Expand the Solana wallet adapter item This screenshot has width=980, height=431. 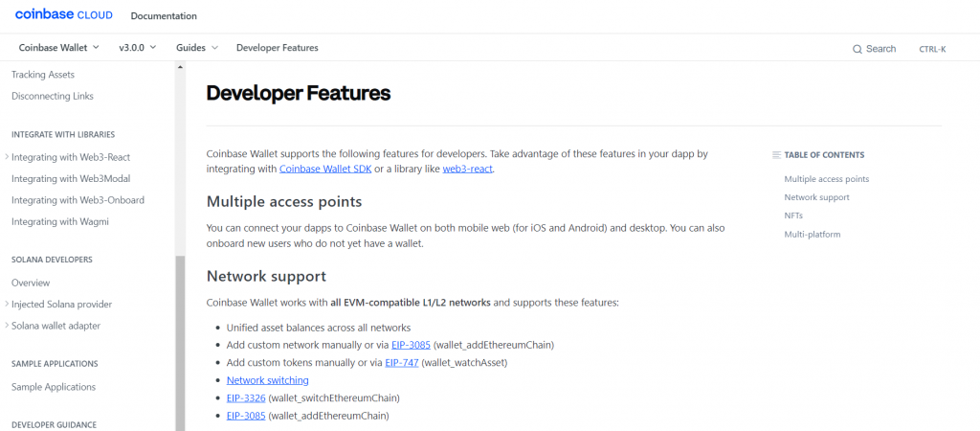pos(7,326)
